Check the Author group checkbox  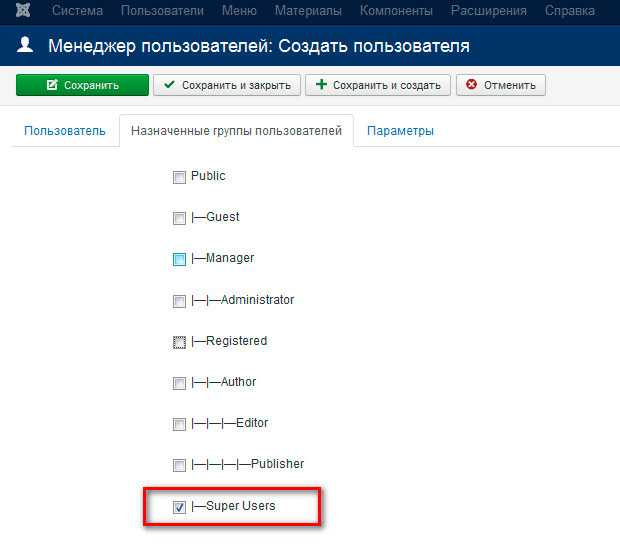pyautogui.click(x=179, y=383)
